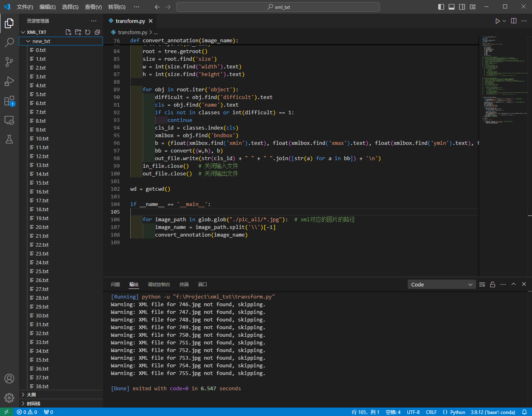Open the 文件(F) menu

click(25, 7)
